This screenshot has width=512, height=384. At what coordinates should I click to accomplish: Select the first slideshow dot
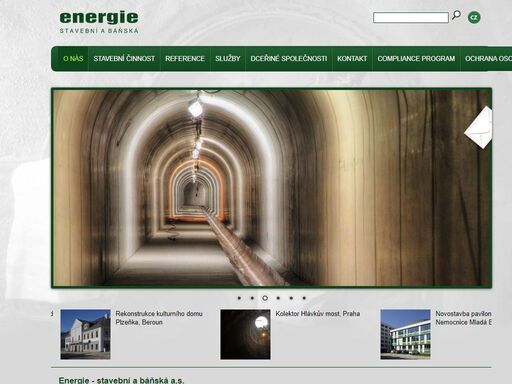pos(239,298)
